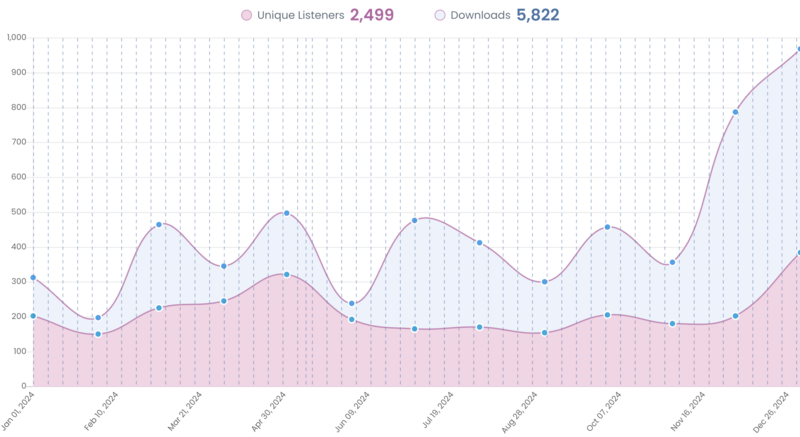This screenshot has width=800, height=437.
Task: Click the Apr 30, 2024 x-axis label
Action: pyautogui.click(x=271, y=411)
